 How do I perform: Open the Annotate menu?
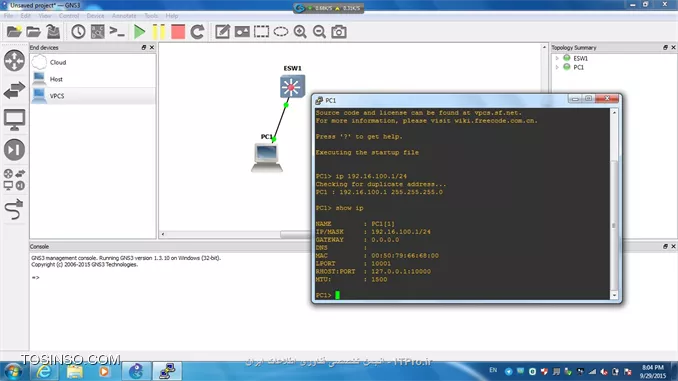(124, 16)
